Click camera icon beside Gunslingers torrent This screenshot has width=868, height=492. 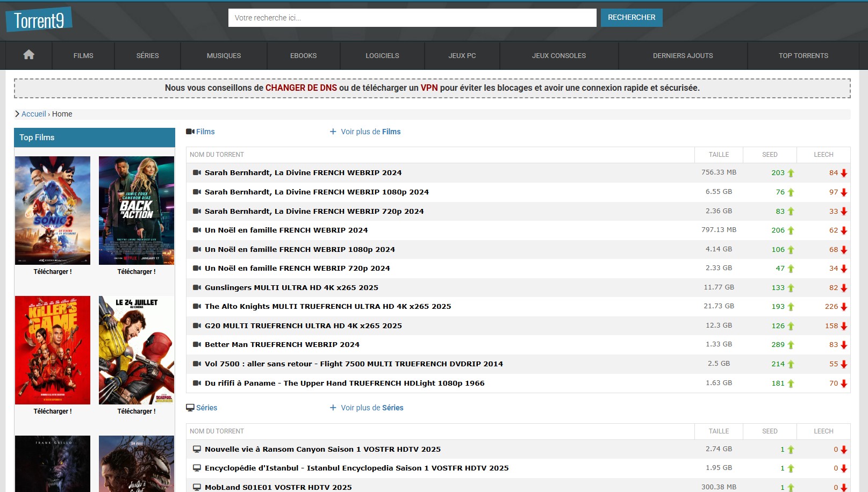197,287
